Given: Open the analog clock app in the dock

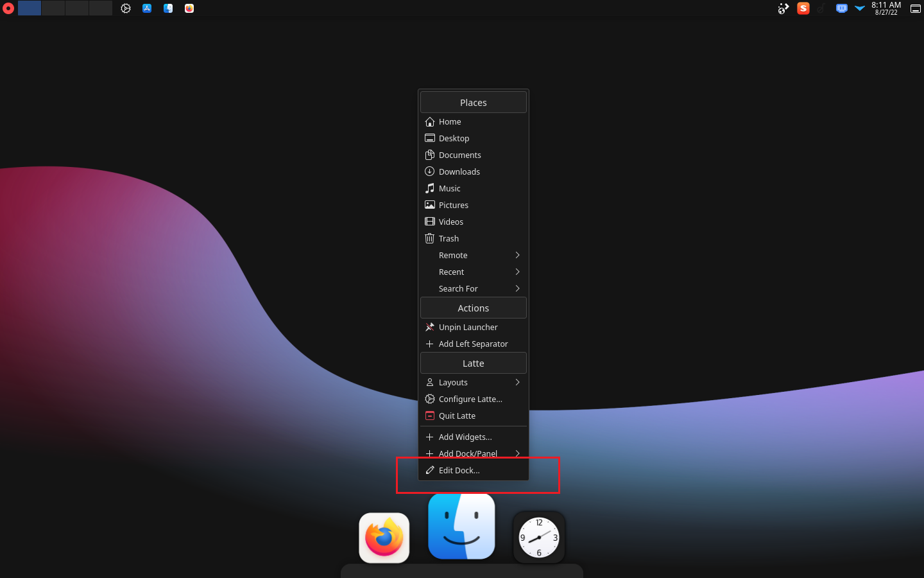Looking at the screenshot, I should click(539, 538).
